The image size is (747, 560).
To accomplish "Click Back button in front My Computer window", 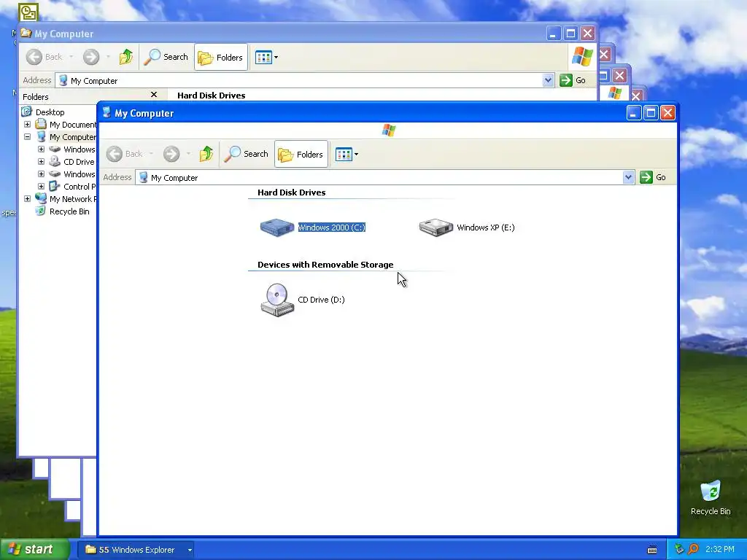I will point(125,154).
